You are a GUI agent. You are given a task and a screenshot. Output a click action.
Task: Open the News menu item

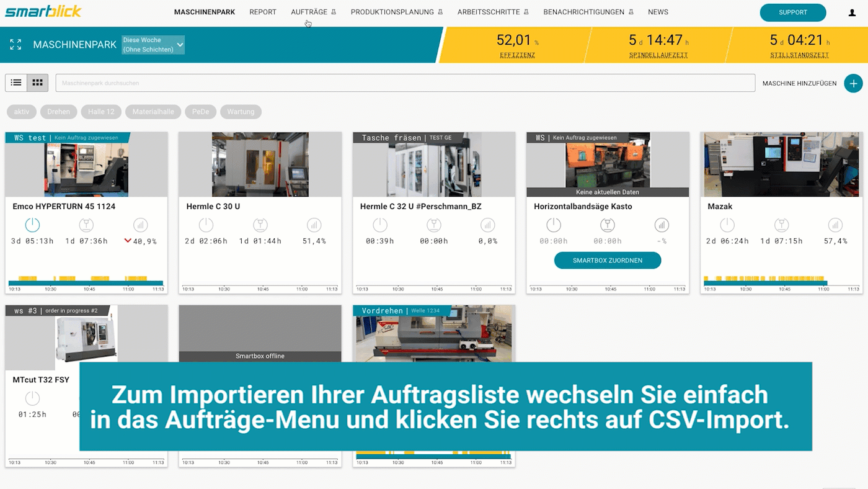point(658,12)
